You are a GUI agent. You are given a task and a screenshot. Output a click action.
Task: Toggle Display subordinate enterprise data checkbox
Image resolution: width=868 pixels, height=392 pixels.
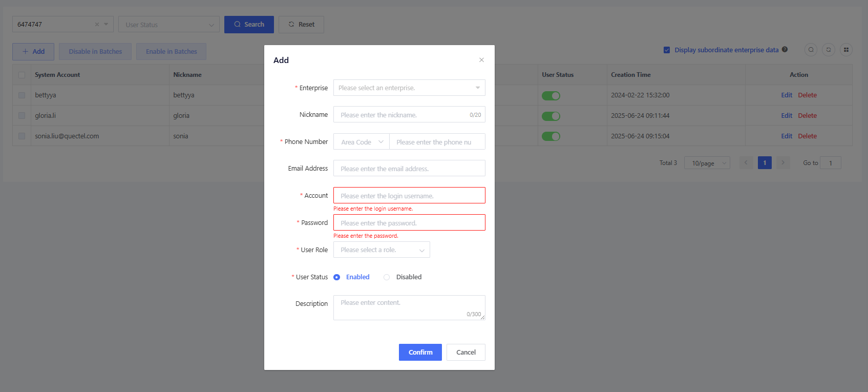pos(667,50)
